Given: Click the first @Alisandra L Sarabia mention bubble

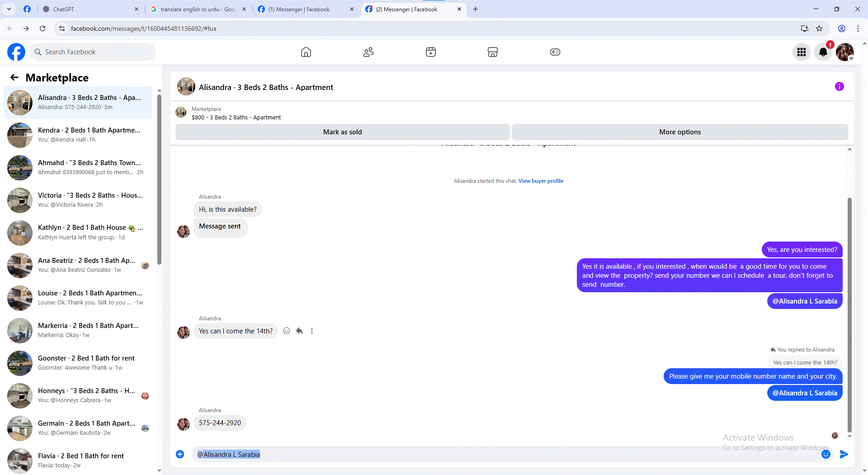Looking at the screenshot, I should (x=805, y=301).
